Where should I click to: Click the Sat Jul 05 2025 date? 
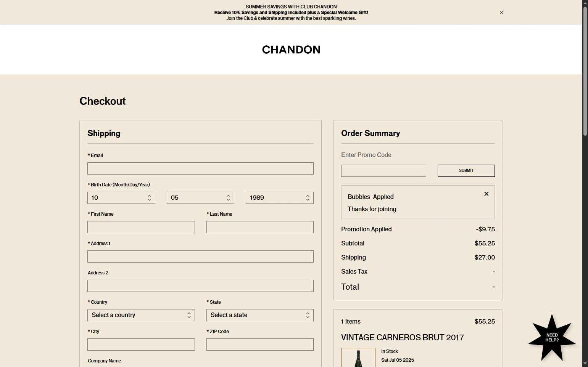398,360
